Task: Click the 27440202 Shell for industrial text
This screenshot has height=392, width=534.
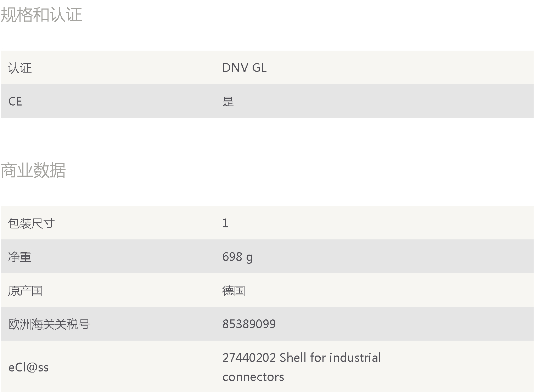Action: coord(302,358)
